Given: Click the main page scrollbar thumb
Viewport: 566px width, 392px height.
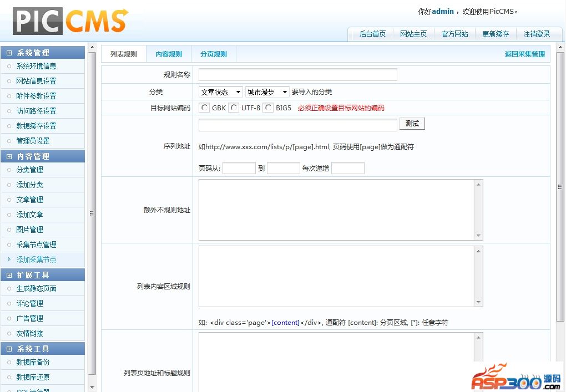Looking at the screenshot, I should click(x=560, y=187).
